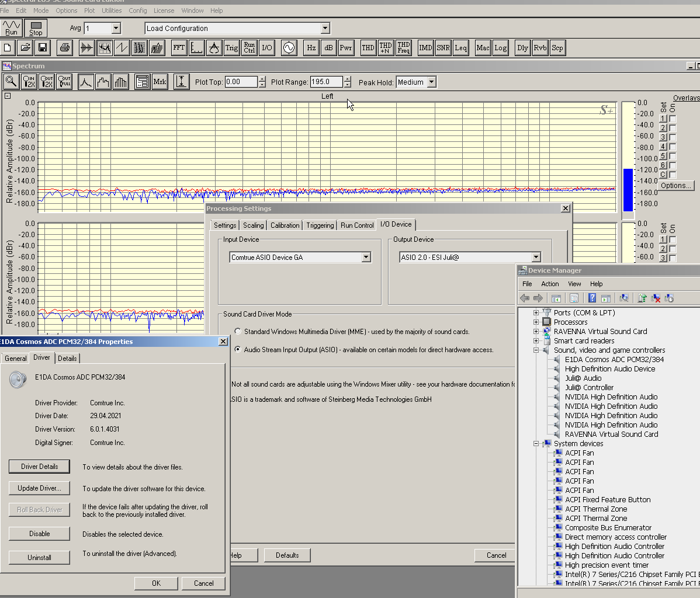
Task: Open the Time Series view icon
Action: point(86,48)
